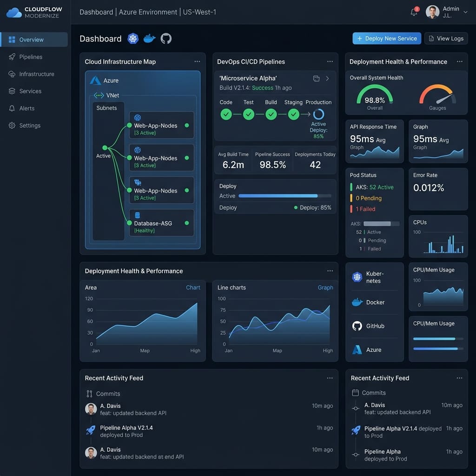476x476 pixels.
Task: Click the Code stage green checkmark
Action: [x=226, y=114]
